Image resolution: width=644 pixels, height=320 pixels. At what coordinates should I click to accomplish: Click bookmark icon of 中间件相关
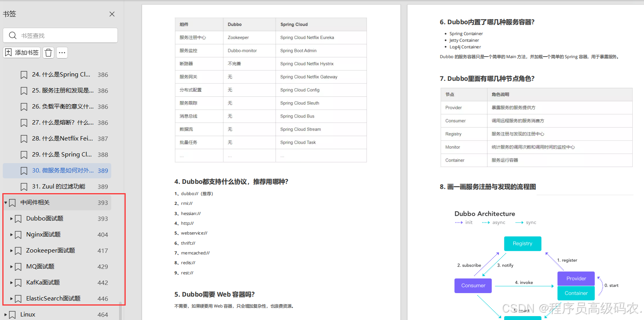coord(12,203)
